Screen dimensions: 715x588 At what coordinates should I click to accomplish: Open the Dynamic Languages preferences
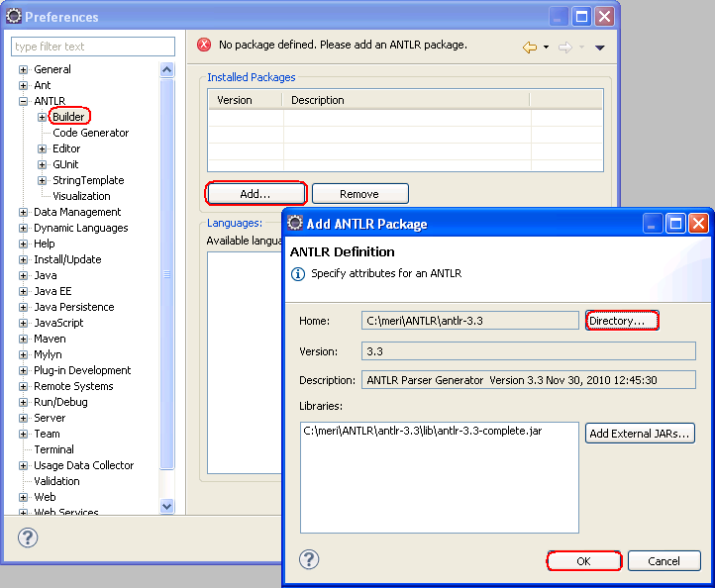[81, 228]
